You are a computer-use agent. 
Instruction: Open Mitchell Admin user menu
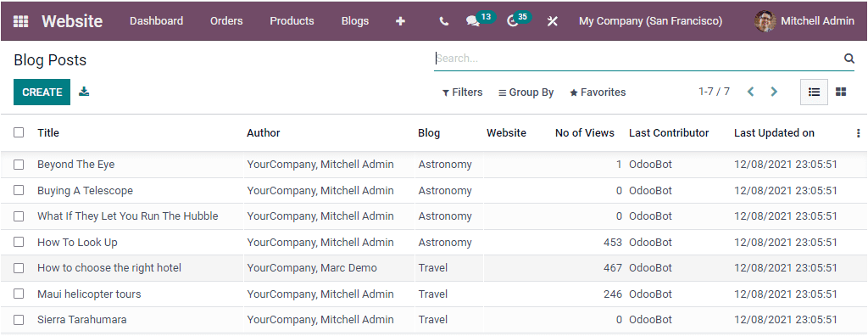click(804, 21)
